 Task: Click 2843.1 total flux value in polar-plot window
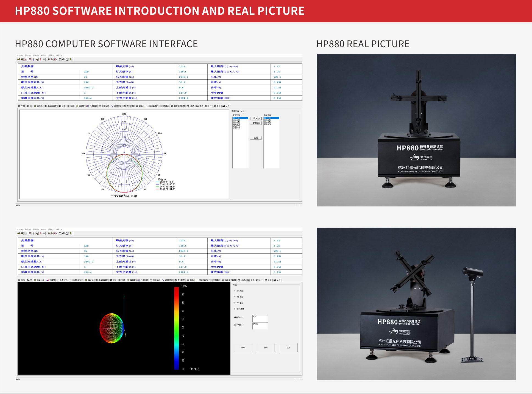coord(183,77)
